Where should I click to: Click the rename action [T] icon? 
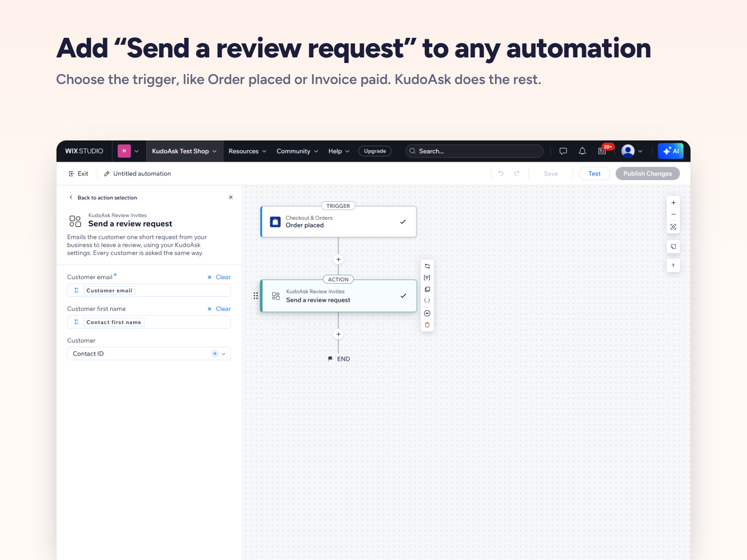(427, 278)
